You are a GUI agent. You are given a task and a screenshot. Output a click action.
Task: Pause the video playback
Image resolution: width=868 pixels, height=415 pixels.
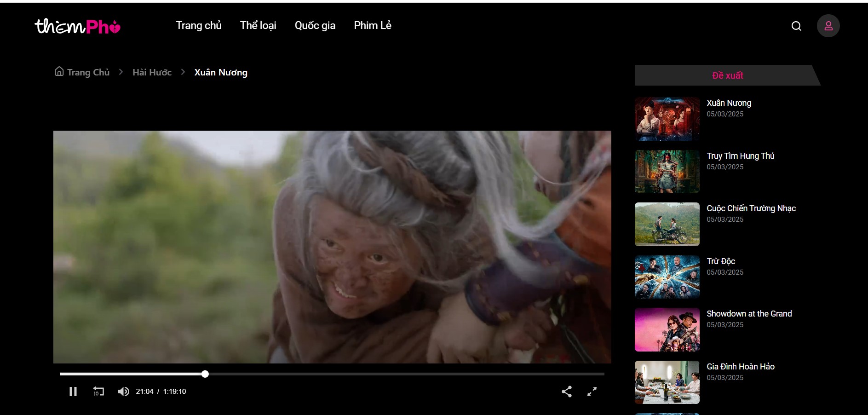point(73,392)
